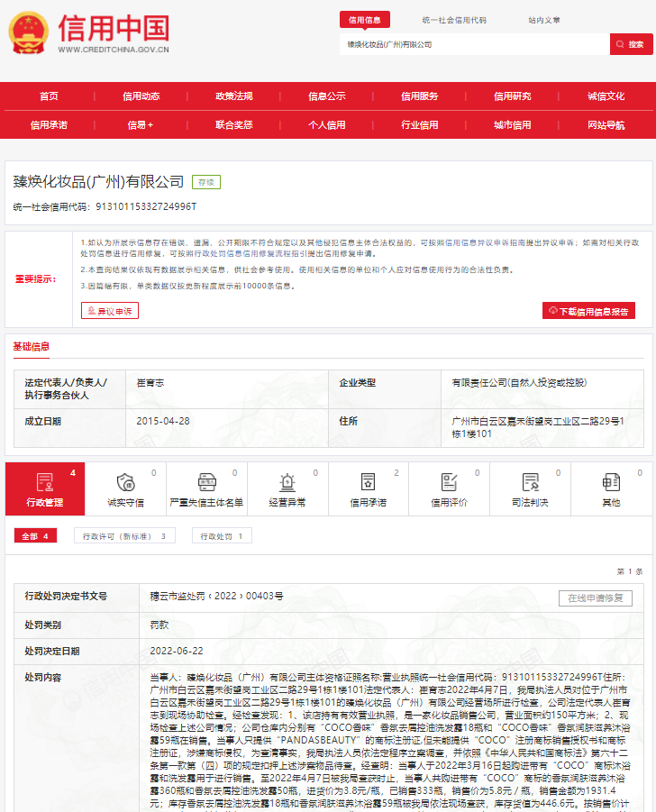Screen dimensions: 656x812
Task: Click the 异议申诉 button
Action: coord(110,311)
